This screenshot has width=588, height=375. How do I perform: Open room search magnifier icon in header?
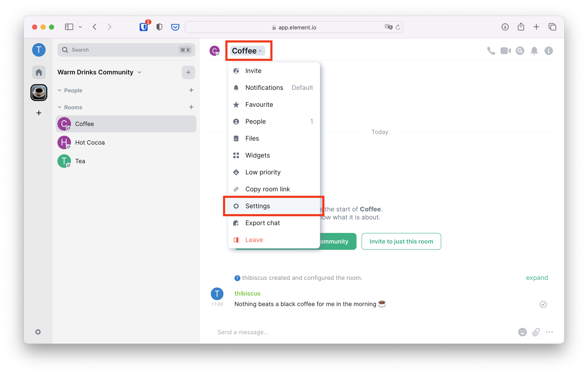point(520,51)
